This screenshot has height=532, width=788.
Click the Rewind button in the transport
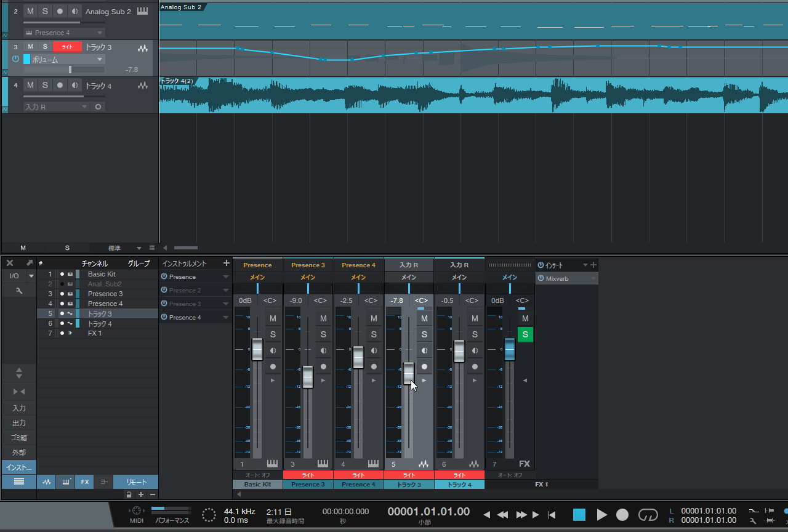click(503, 515)
